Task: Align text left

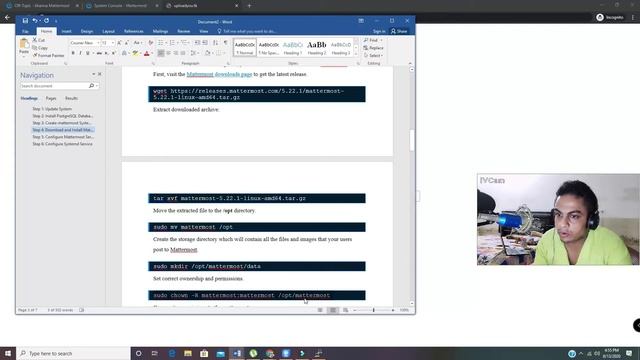Action: coord(161,53)
